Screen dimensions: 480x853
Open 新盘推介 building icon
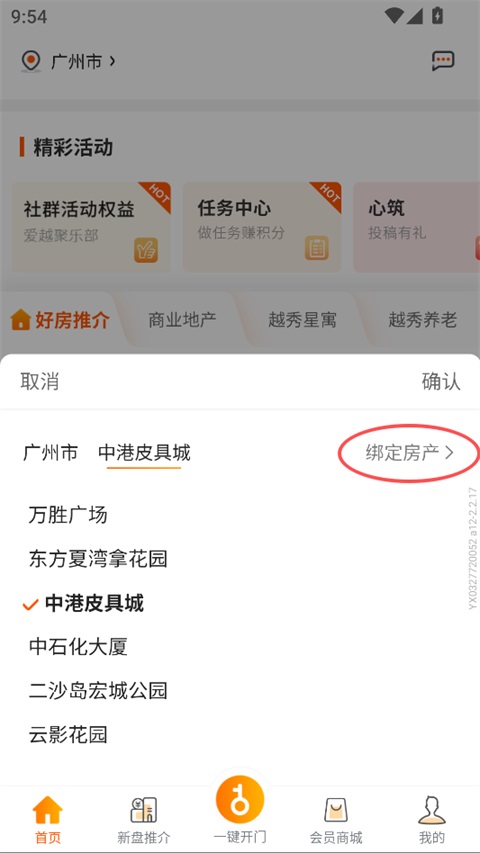[144, 810]
